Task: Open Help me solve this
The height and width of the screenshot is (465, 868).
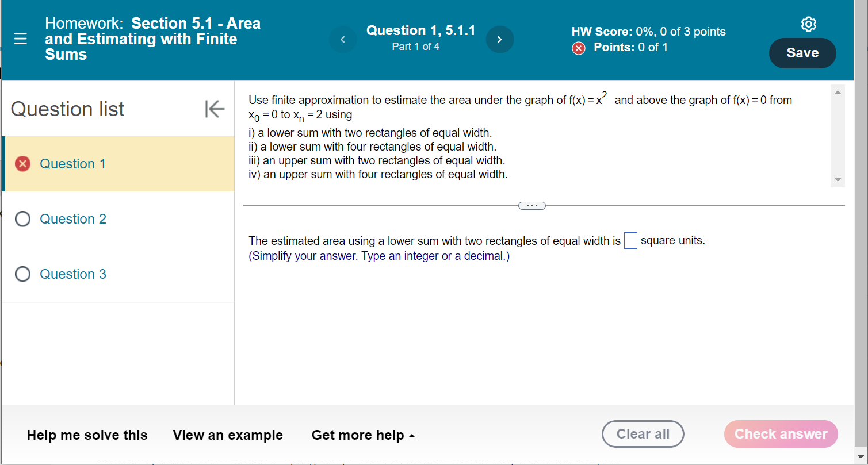Action: 87,435
